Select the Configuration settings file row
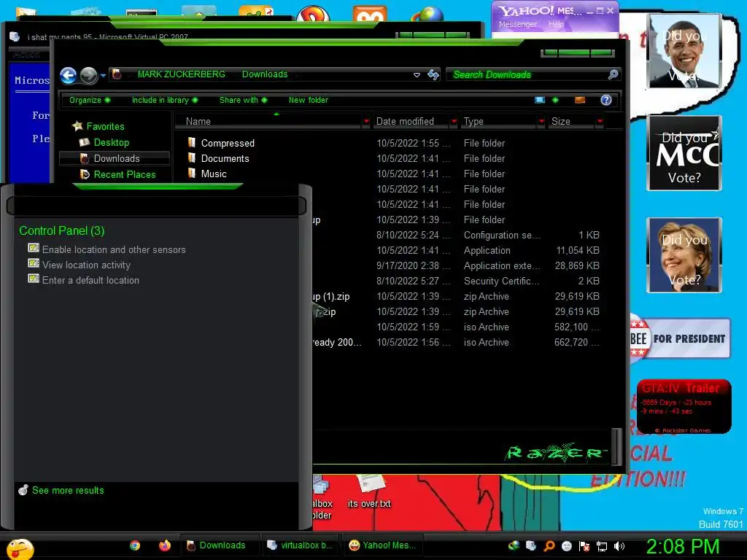 [457, 236]
